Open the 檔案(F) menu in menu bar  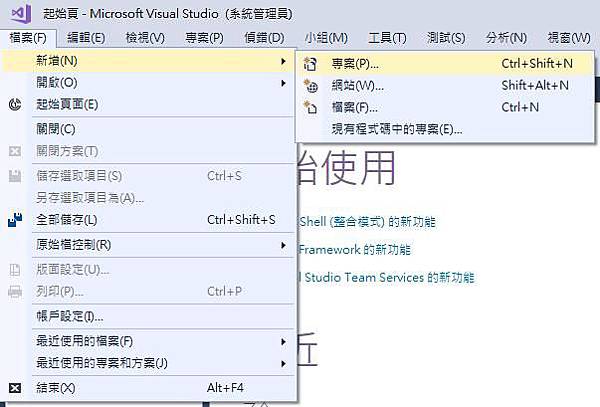coord(28,38)
